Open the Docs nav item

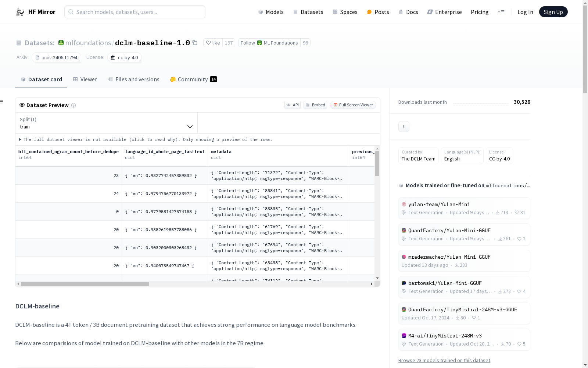pyautogui.click(x=408, y=12)
